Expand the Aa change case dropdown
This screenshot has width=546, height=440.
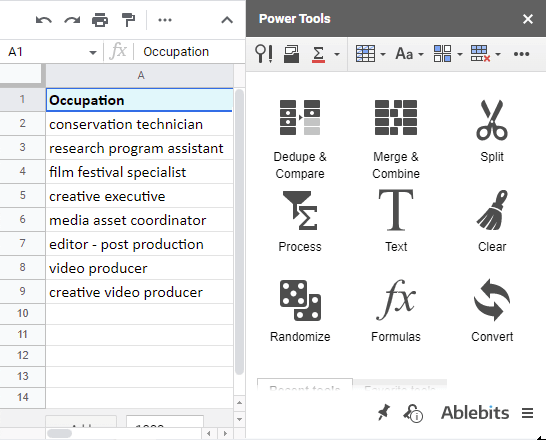point(421,54)
